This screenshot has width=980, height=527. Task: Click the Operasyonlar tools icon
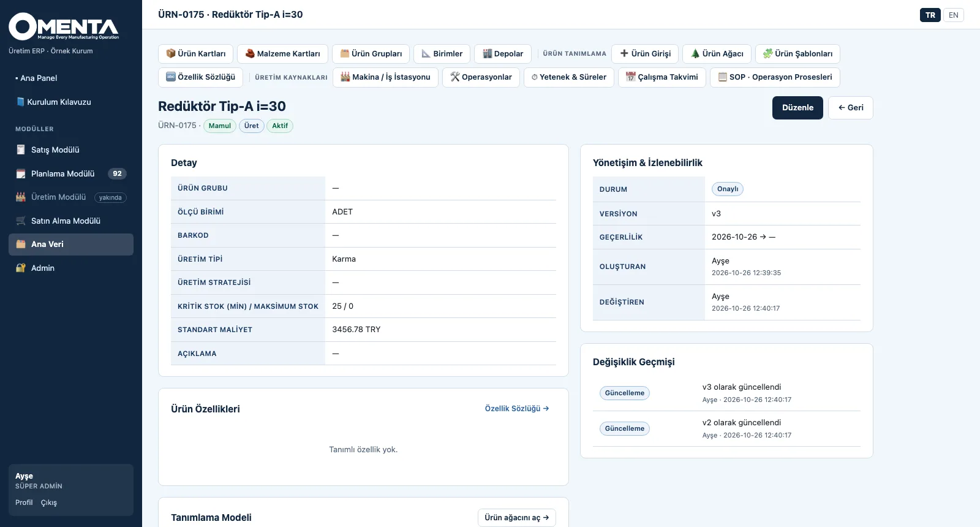pos(455,77)
